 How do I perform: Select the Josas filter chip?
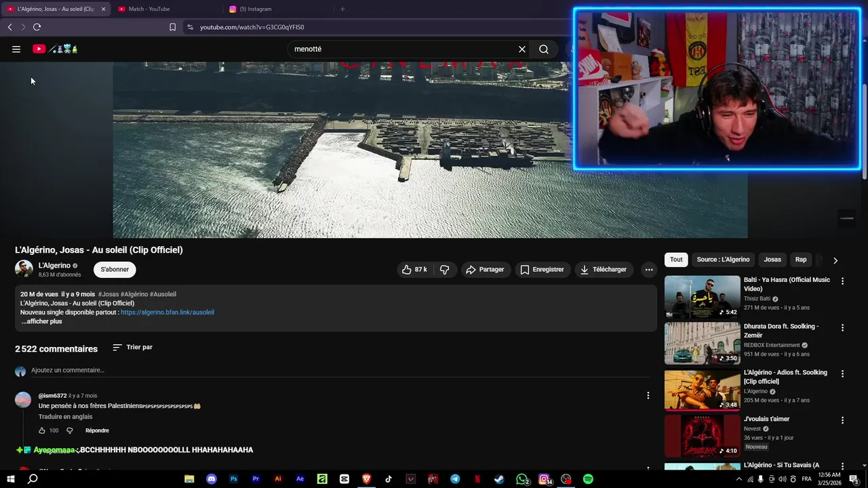772,260
